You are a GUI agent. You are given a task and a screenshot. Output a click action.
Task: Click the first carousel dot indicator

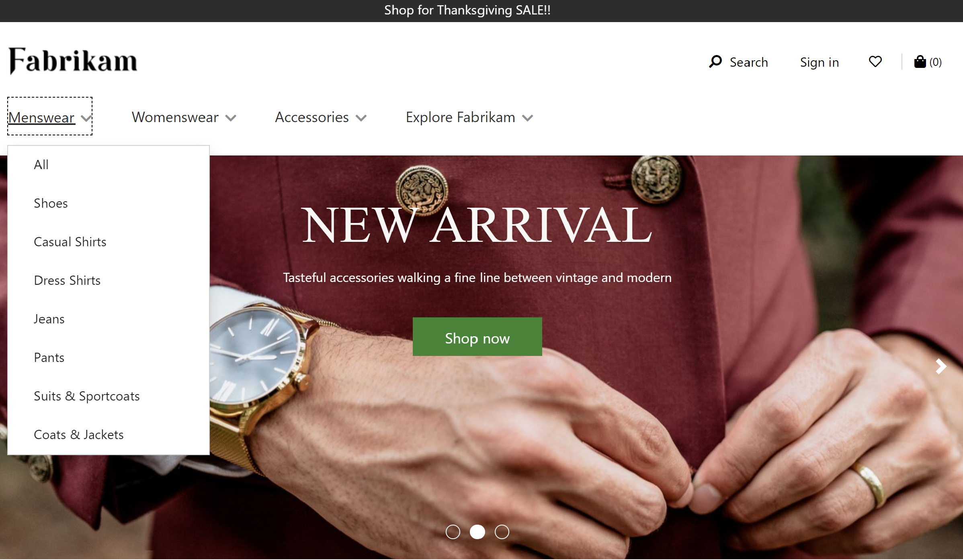click(x=453, y=531)
